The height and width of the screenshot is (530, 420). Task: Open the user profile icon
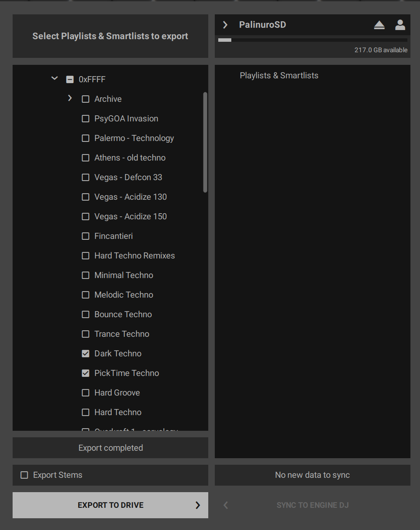pyautogui.click(x=400, y=25)
